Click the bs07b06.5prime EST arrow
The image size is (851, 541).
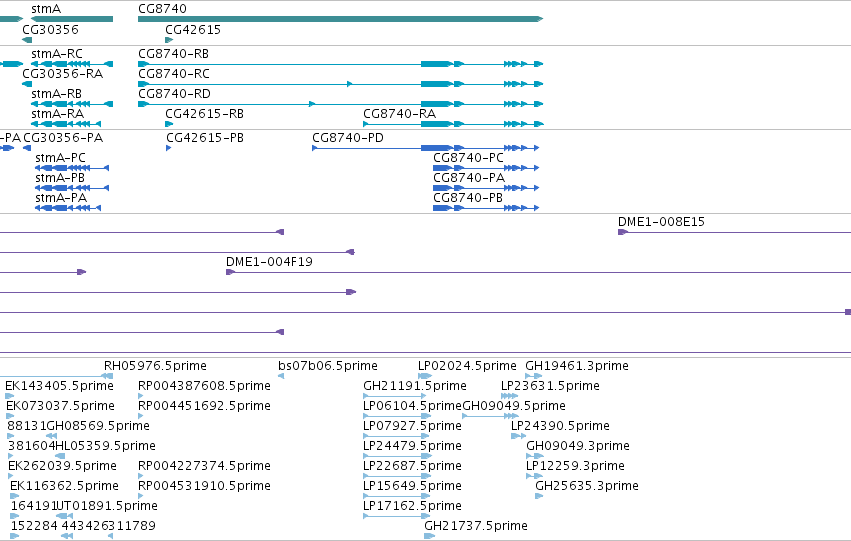coord(281,375)
